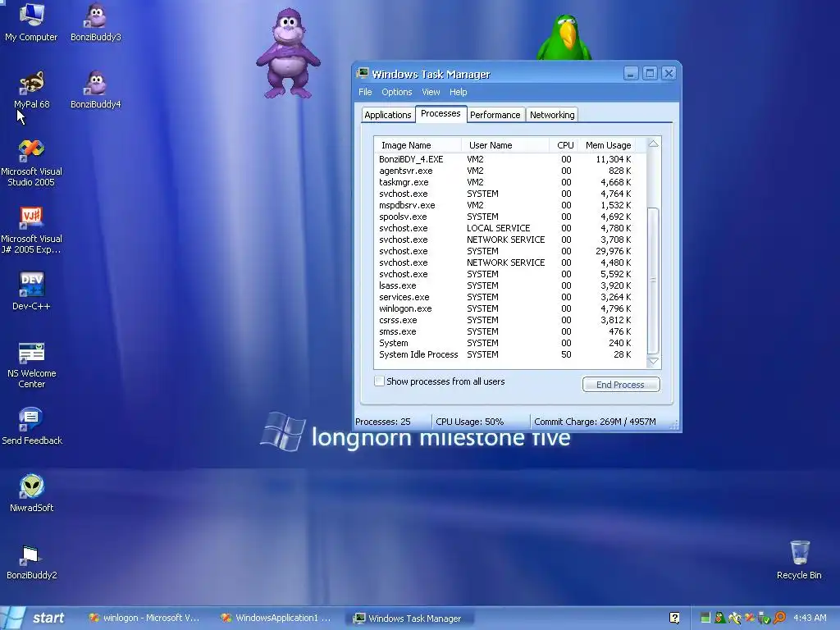
Task: Sort processes by User Name column
Action: [x=505, y=145]
